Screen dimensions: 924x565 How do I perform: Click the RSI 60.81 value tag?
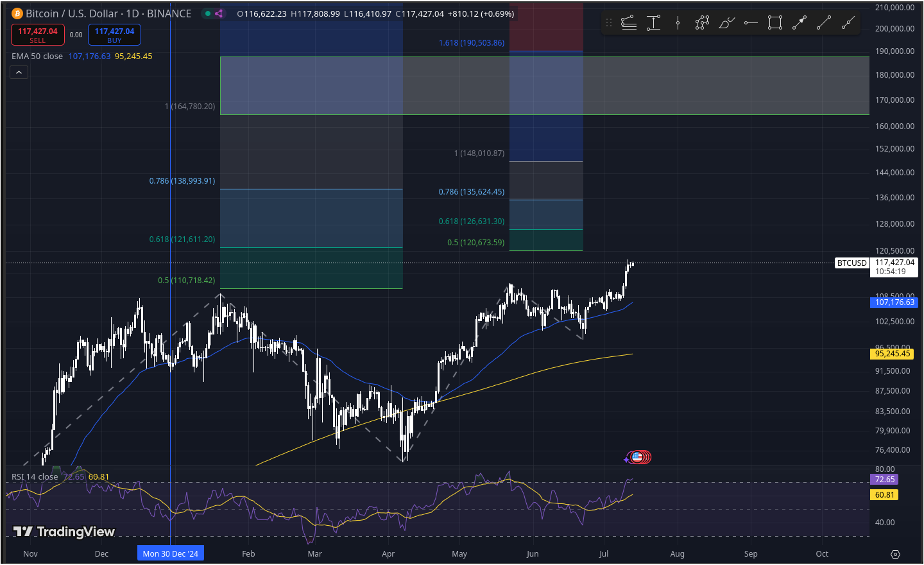(x=885, y=495)
